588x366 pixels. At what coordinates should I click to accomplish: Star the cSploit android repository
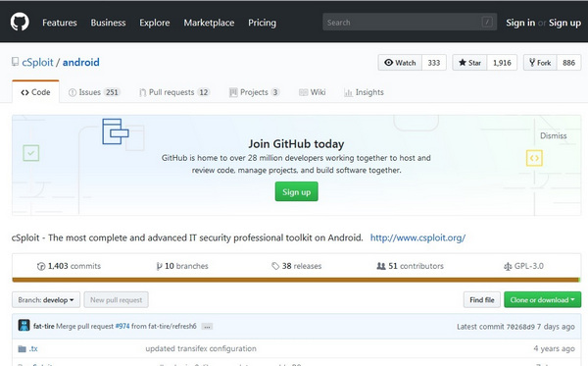[x=469, y=63]
